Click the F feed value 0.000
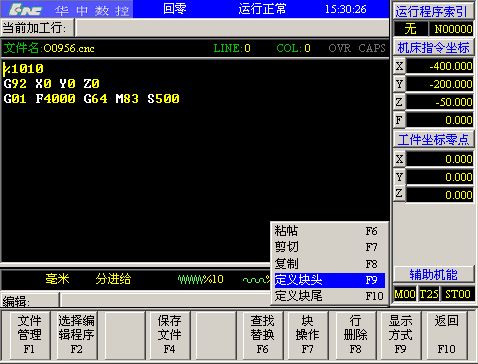This screenshot has height=364, width=478. (440, 120)
